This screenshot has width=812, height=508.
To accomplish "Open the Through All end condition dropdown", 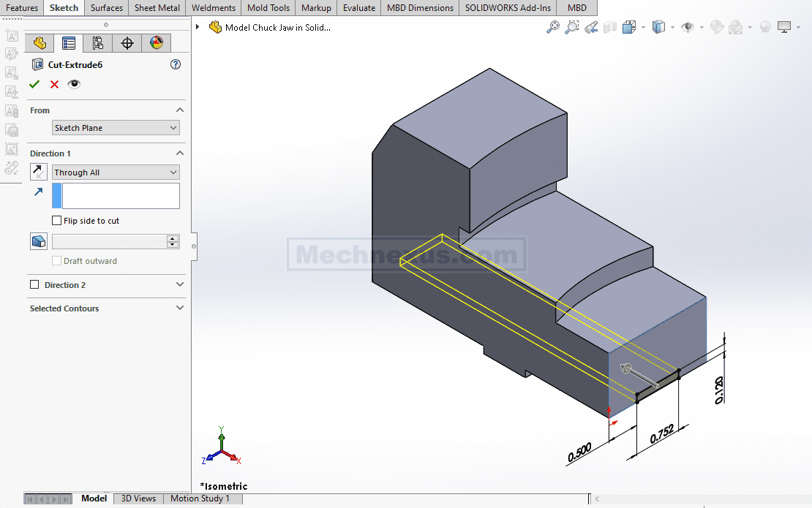I will tap(116, 173).
